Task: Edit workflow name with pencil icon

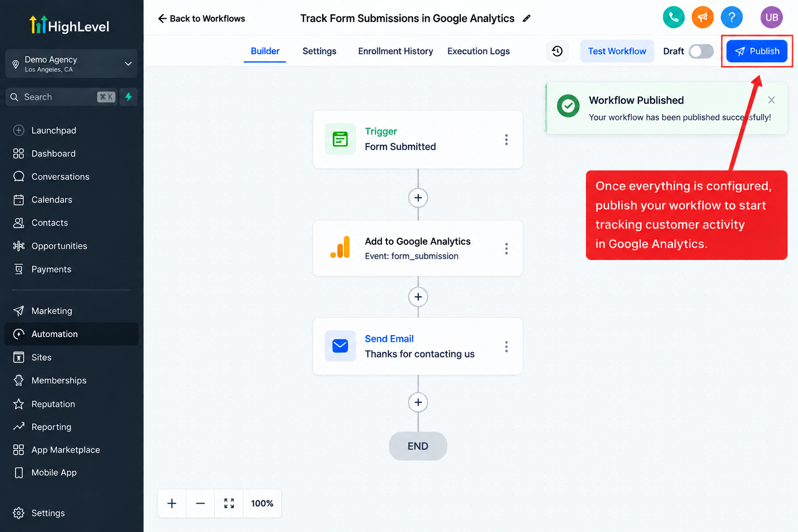Action: coord(526,18)
